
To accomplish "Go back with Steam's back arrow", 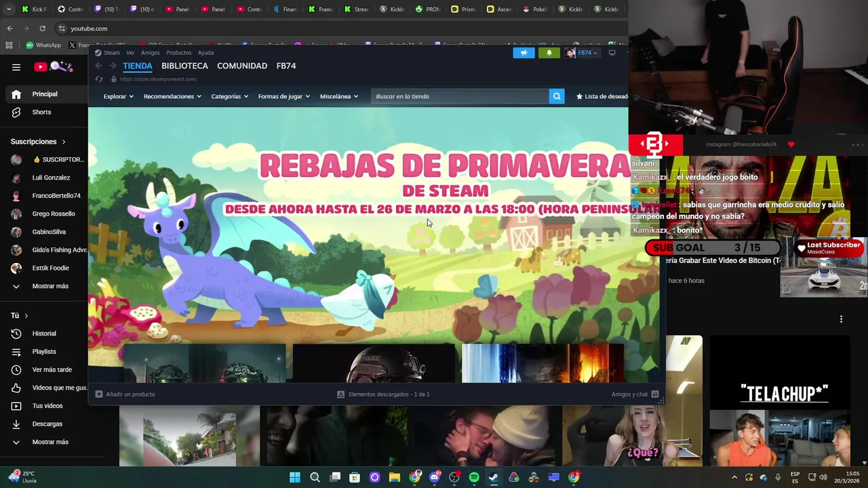I will click(99, 66).
